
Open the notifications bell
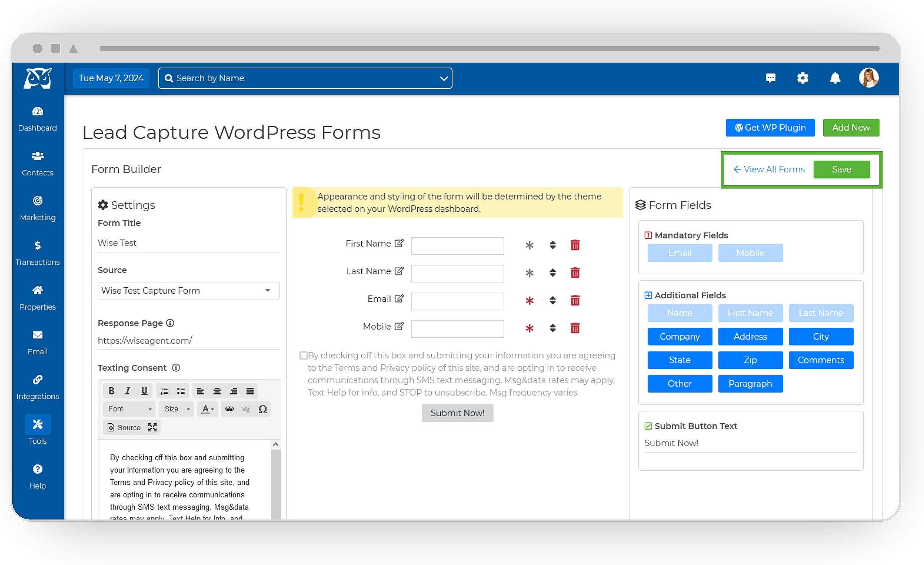pos(835,78)
